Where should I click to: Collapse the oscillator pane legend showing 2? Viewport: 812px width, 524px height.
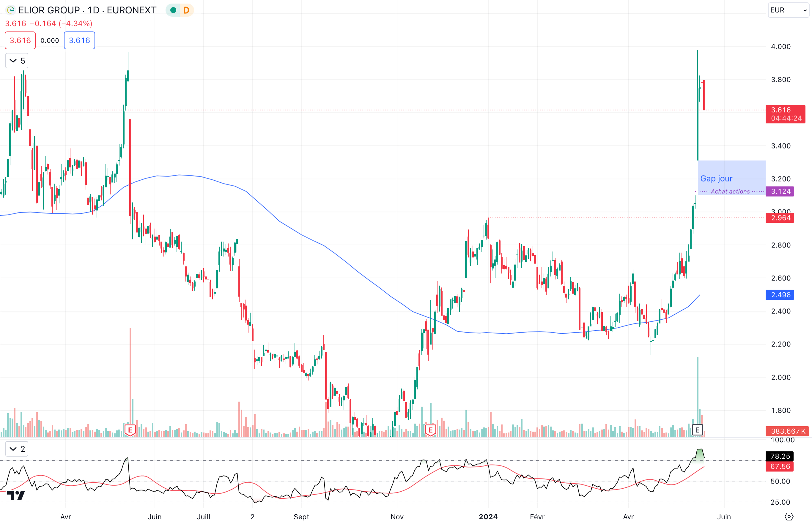[17, 449]
